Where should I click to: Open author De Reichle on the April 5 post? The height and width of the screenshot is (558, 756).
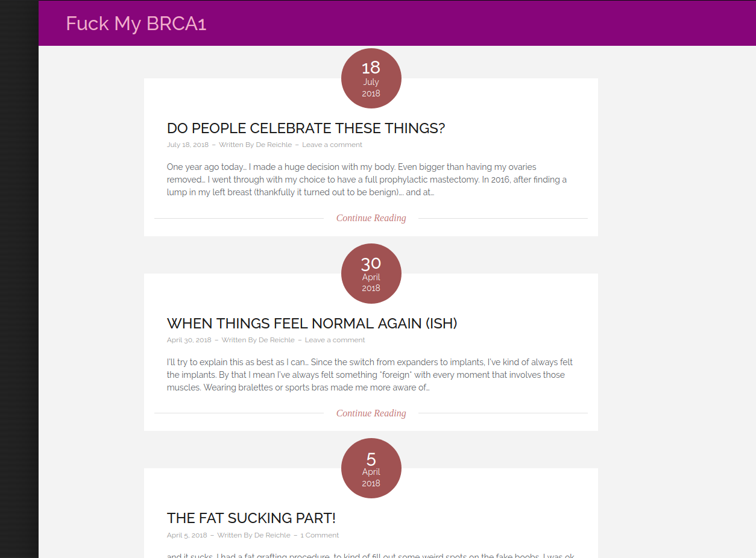[272, 535]
